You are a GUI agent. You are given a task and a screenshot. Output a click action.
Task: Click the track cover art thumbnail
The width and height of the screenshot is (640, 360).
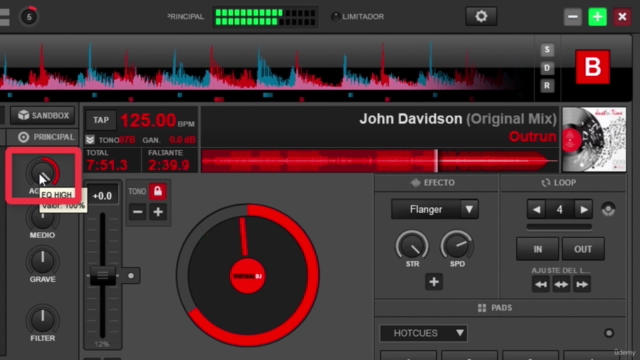[x=594, y=140]
